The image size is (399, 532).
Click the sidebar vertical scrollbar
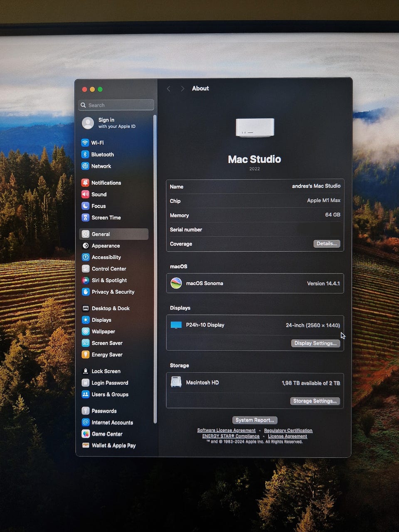(x=155, y=269)
